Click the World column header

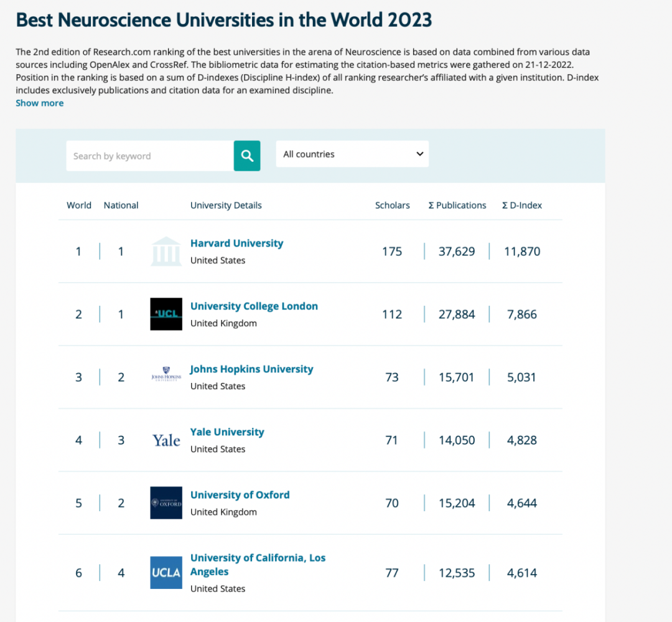79,205
